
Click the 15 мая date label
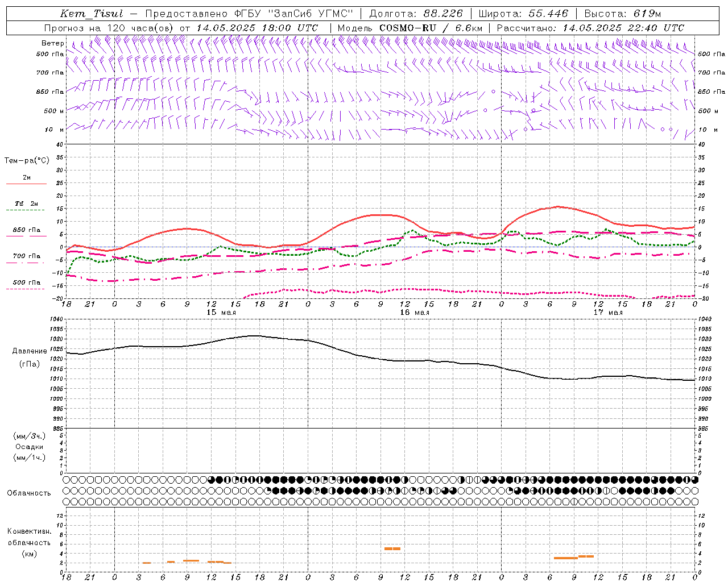221,313
